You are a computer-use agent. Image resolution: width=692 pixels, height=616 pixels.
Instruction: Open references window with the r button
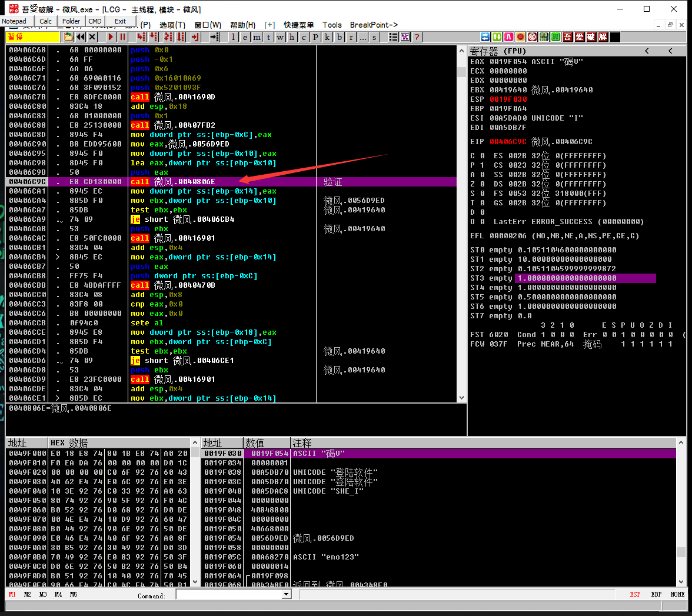point(351,37)
